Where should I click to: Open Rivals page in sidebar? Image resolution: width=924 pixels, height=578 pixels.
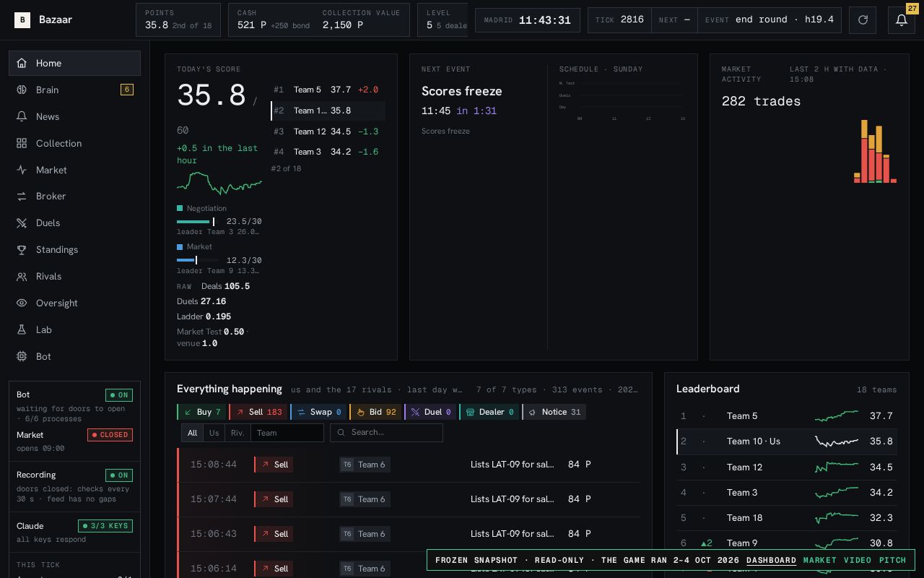[74, 276]
